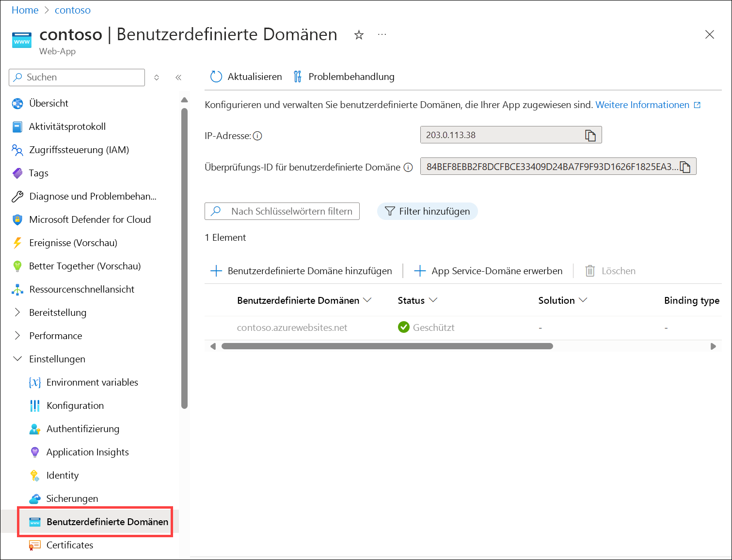Click the Löschen button
Image resolution: width=732 pixels, height=560 pixels.
pos(610,271)
